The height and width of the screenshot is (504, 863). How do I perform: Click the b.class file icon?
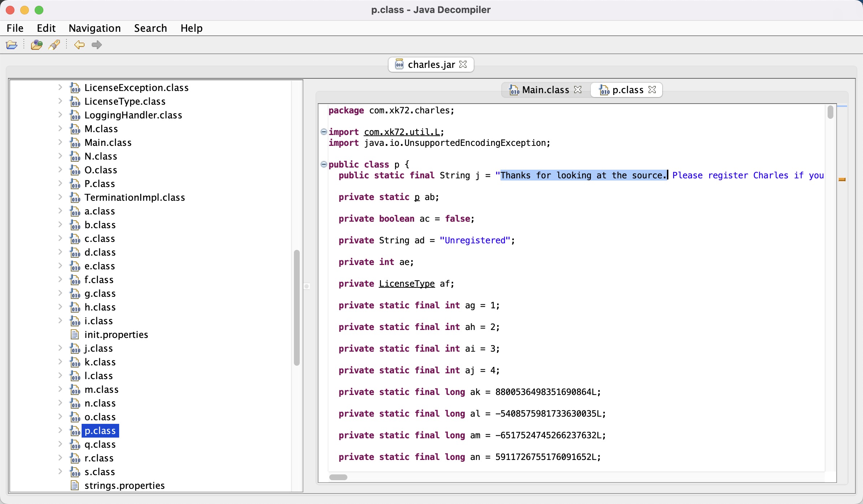75,225
